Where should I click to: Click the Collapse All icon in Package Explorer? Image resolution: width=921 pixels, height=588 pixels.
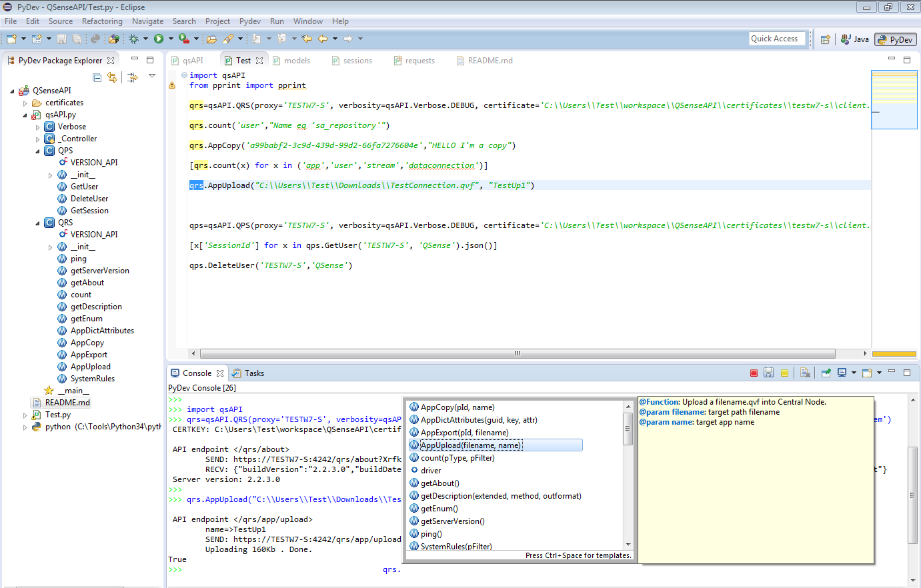tap(97, 77)
